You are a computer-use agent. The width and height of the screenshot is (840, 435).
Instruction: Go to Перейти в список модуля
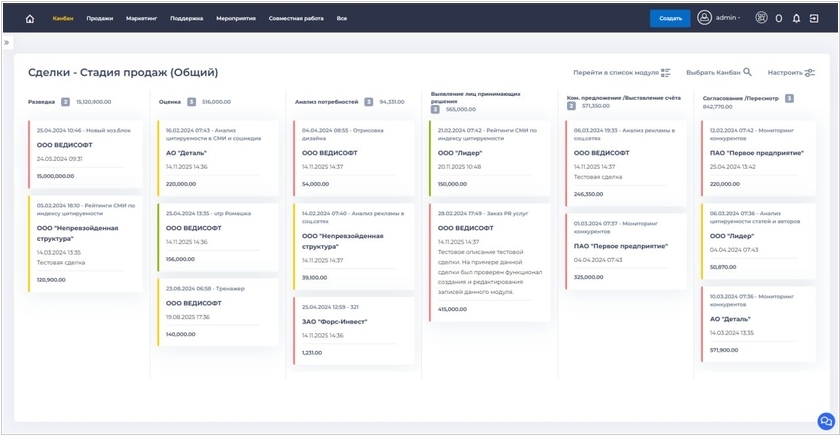[621, 72]
